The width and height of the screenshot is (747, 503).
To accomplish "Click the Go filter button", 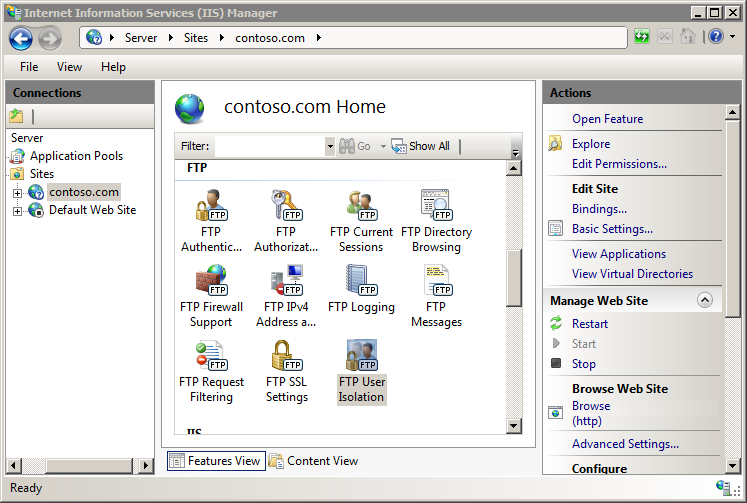I will click(x=355, y=146).
